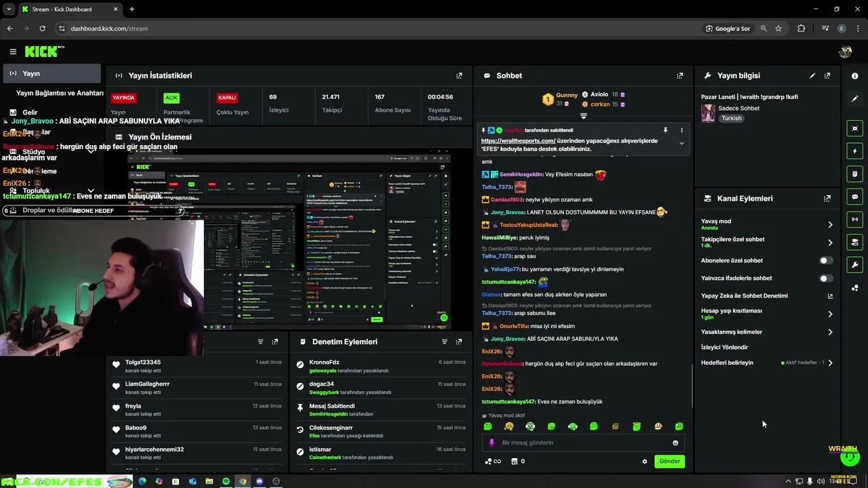868x488 pixels.
Task: Expand Yasaklanmış kelimeler settings
Action: pos(830,332)
